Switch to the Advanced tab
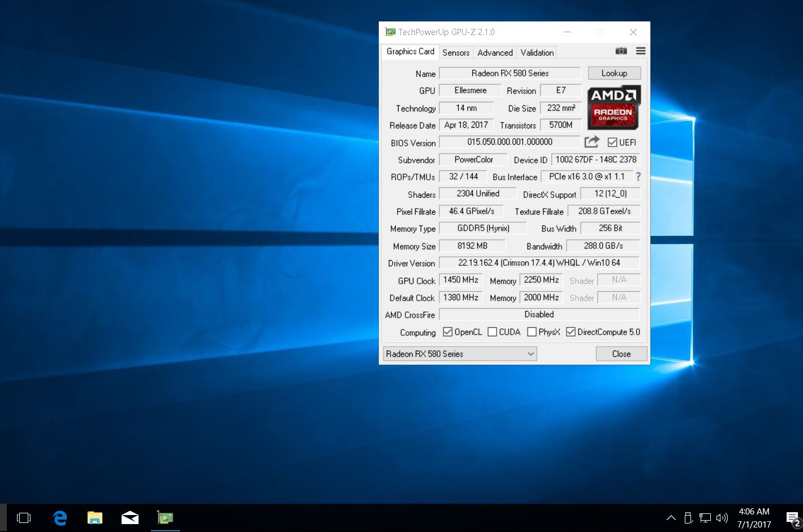 tap(495, 53)
